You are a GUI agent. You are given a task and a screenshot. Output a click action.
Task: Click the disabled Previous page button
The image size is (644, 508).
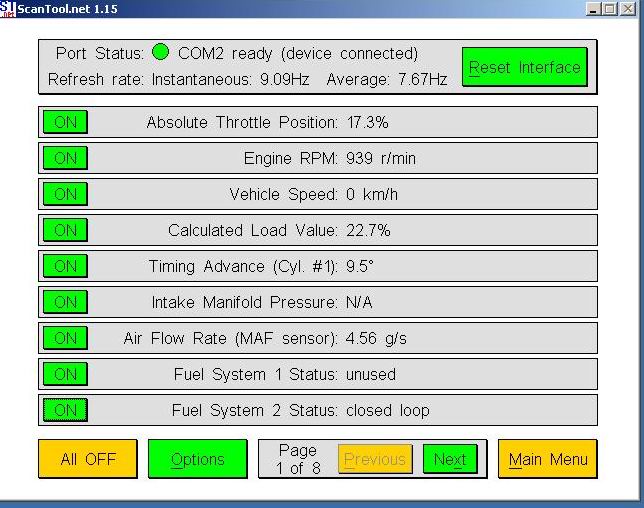click(x=375, y=459)
